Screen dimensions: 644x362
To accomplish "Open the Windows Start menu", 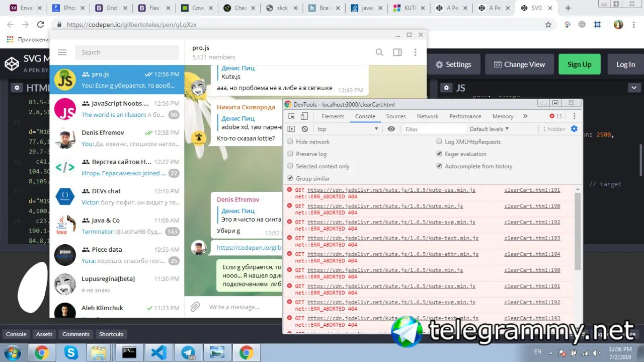I will pos(12,352).
